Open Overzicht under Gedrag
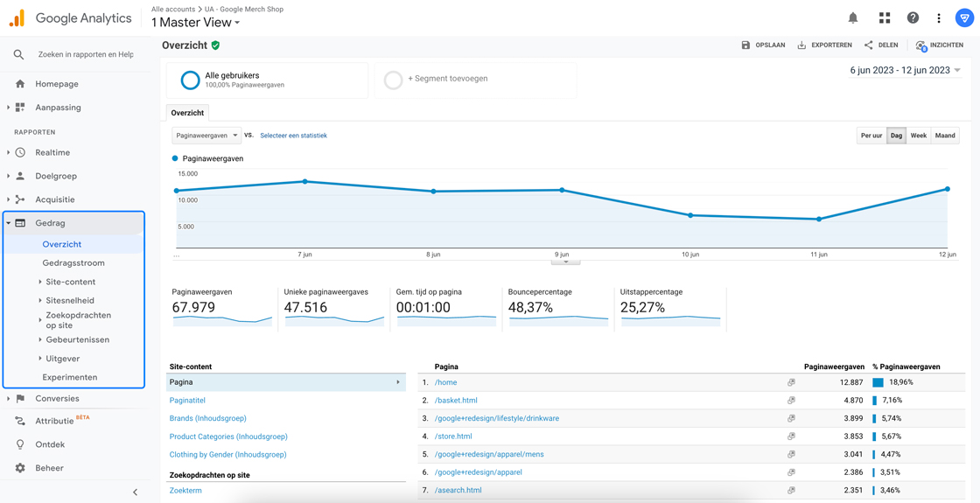Screen dimensions: 980x503 [62, 244]
